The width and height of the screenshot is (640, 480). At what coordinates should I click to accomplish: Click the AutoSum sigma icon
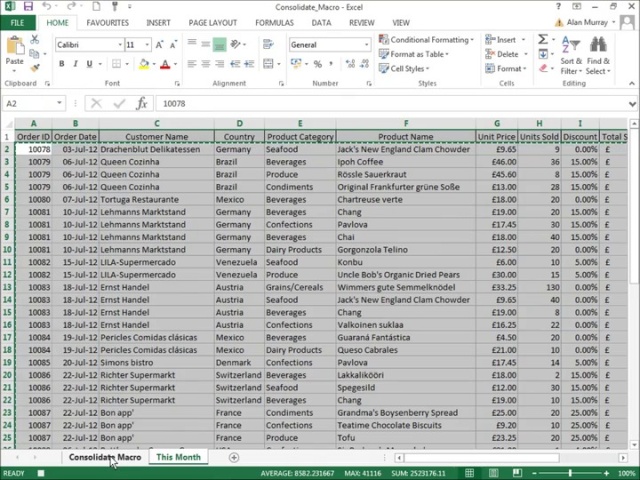pos(542,40)
